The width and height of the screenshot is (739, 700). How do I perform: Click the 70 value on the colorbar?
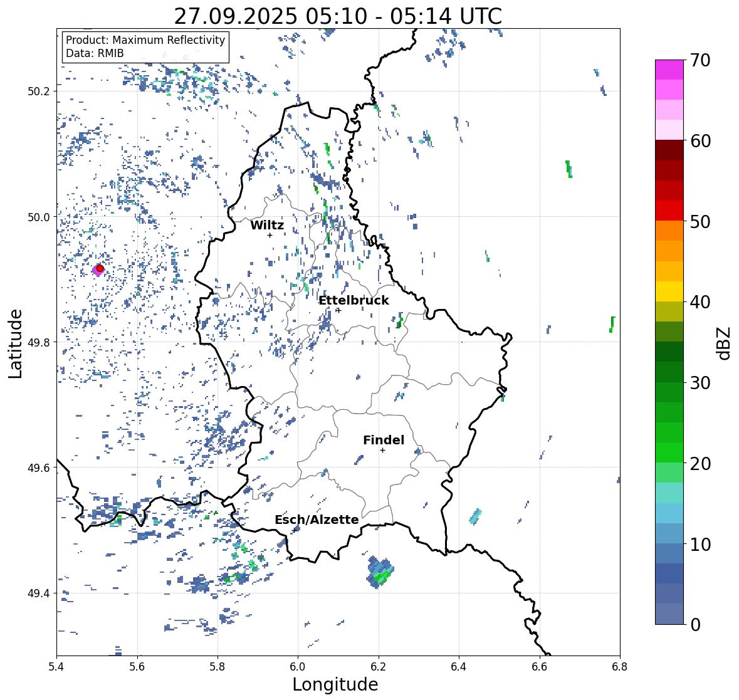click(700, 60)
